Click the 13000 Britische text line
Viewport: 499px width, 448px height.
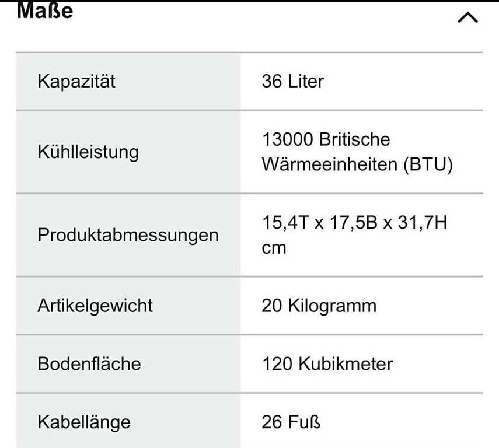326,140
